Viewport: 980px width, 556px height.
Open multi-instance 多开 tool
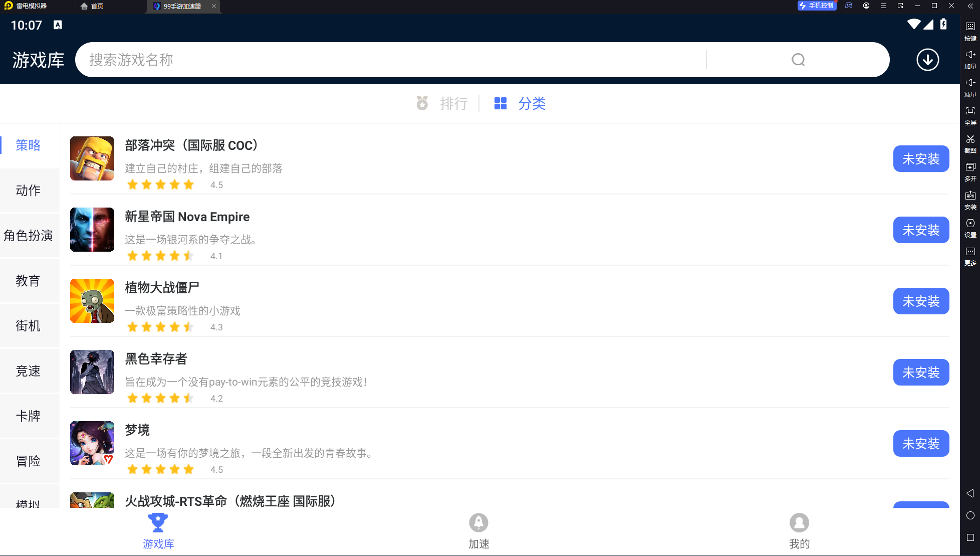pos(970,171)
